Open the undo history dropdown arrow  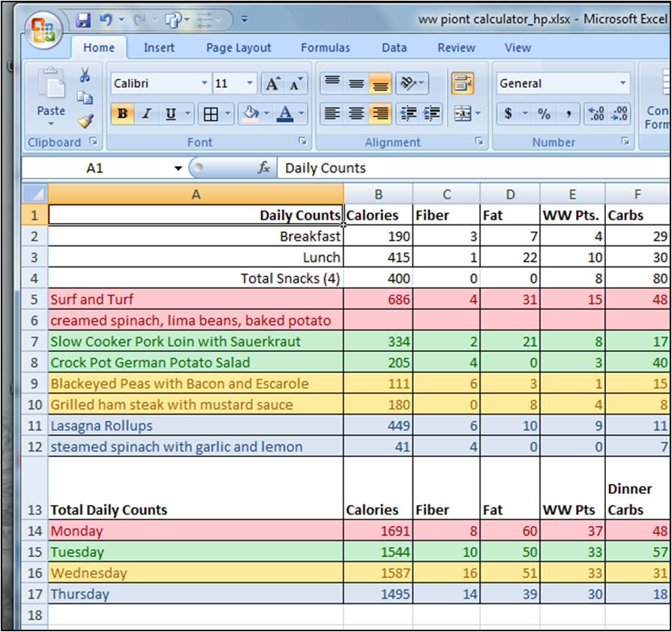121,20
